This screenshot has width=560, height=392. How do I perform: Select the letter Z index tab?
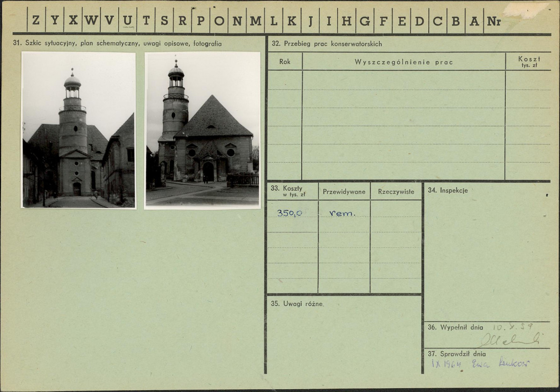36,21
